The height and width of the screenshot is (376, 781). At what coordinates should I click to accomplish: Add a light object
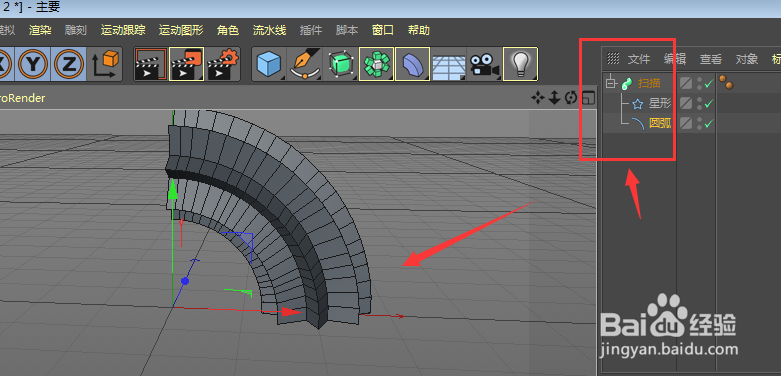(521, 64)
